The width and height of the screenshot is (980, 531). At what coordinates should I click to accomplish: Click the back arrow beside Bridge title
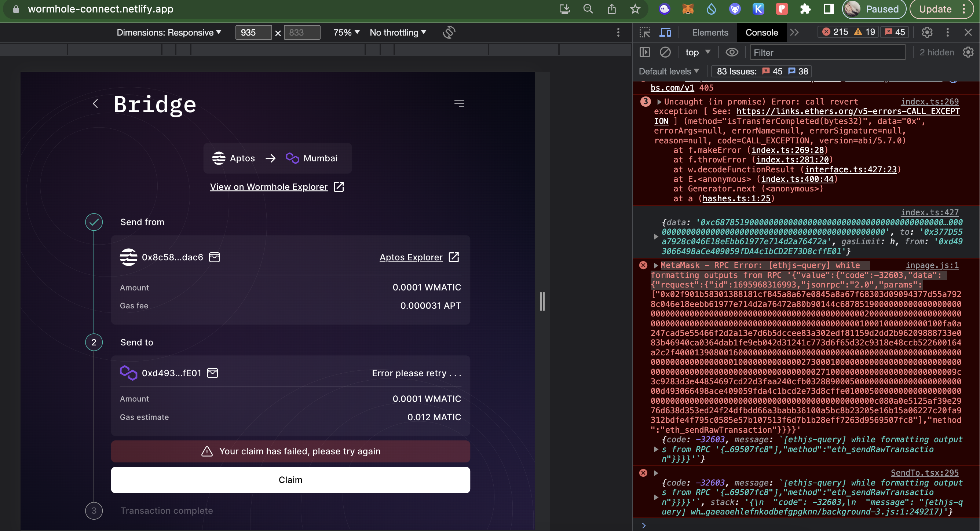(95, 103)
